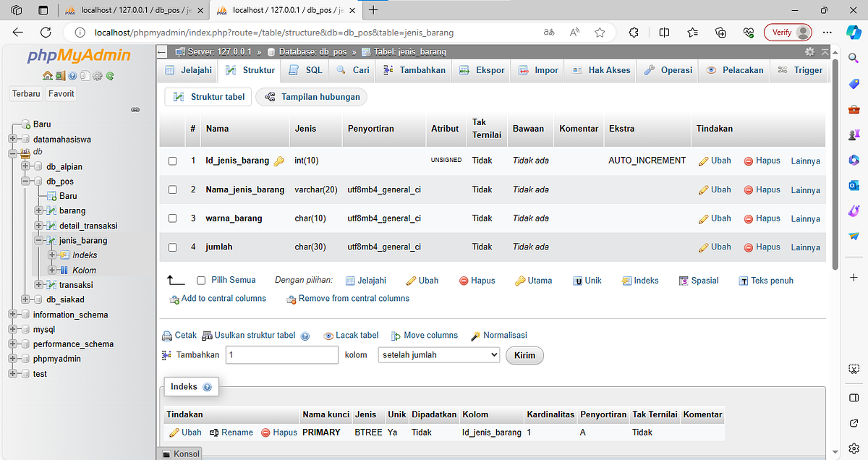The image size is (868, 460).
Task: Open the Cari tab
Action: [352, 70]
